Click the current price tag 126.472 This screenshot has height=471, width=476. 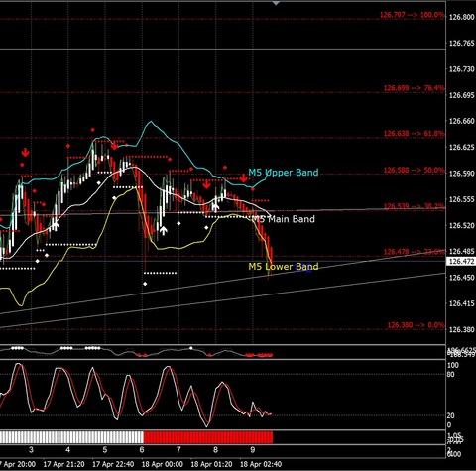[x=461, y=262]
